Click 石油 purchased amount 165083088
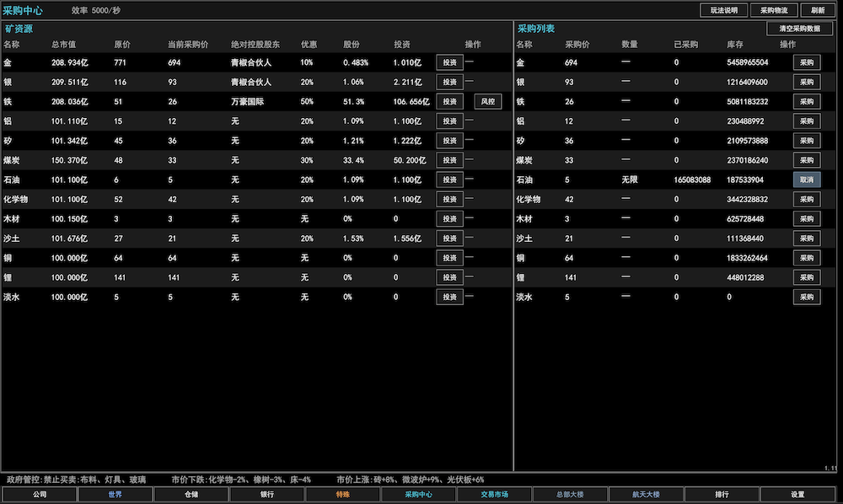The image size is (843, 504). point(692,180)
